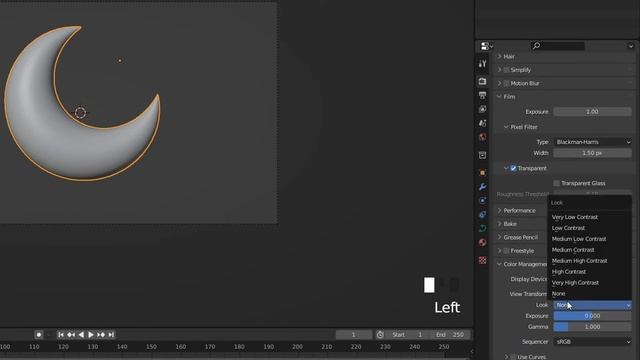Open the Collection properties tab
The image size is (640, 360).
(482, 155)
